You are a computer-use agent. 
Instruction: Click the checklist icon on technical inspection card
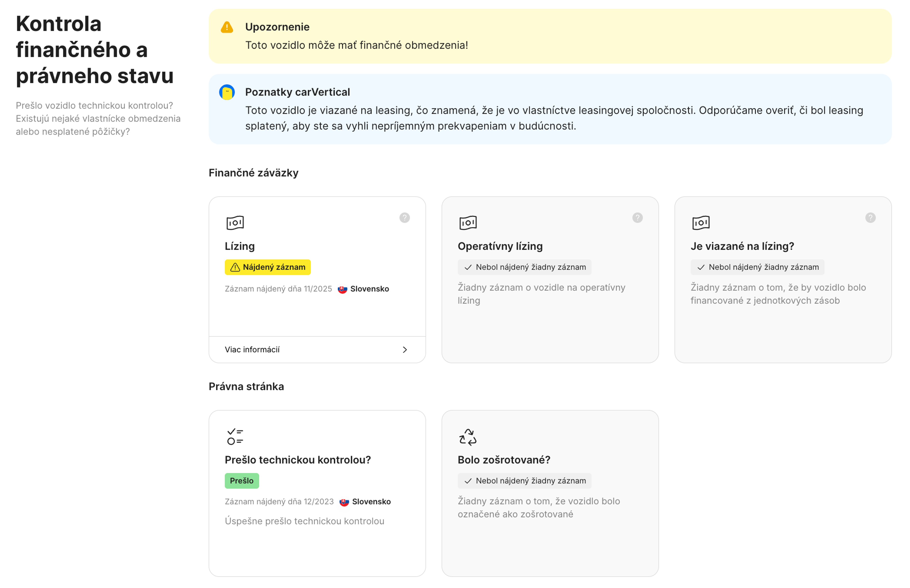coord(235,436)
